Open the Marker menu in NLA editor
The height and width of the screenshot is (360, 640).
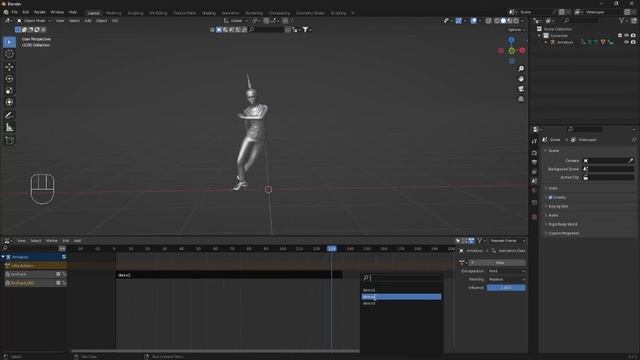[x=51, y=241]
